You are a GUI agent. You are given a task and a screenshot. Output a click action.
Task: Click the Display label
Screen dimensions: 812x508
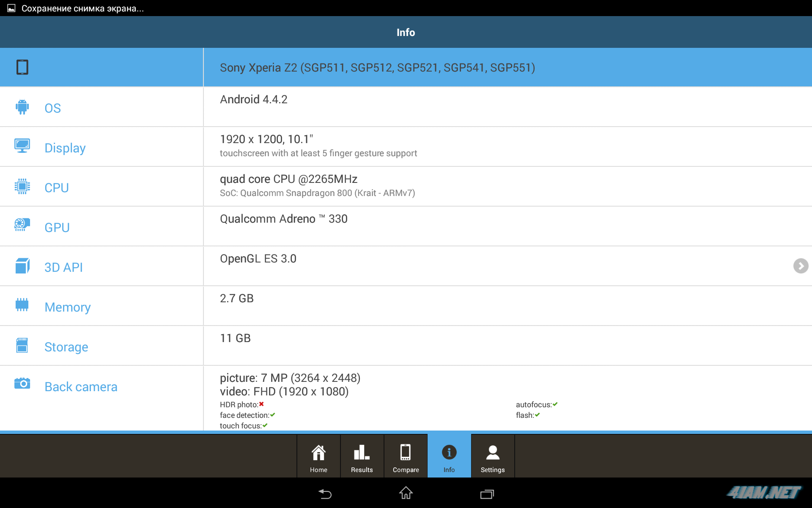(65, 148)
